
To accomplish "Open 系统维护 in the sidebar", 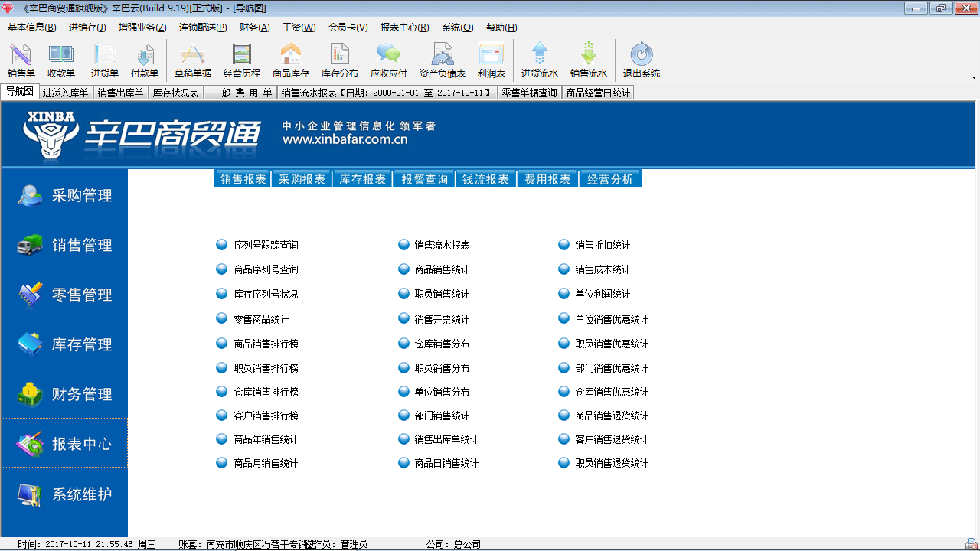I will click(64, 494).
